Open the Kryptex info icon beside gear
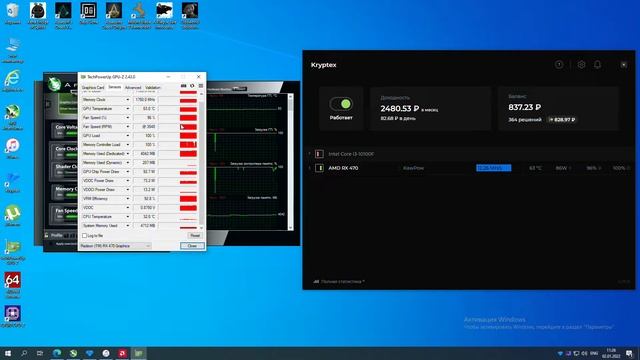 559,64
